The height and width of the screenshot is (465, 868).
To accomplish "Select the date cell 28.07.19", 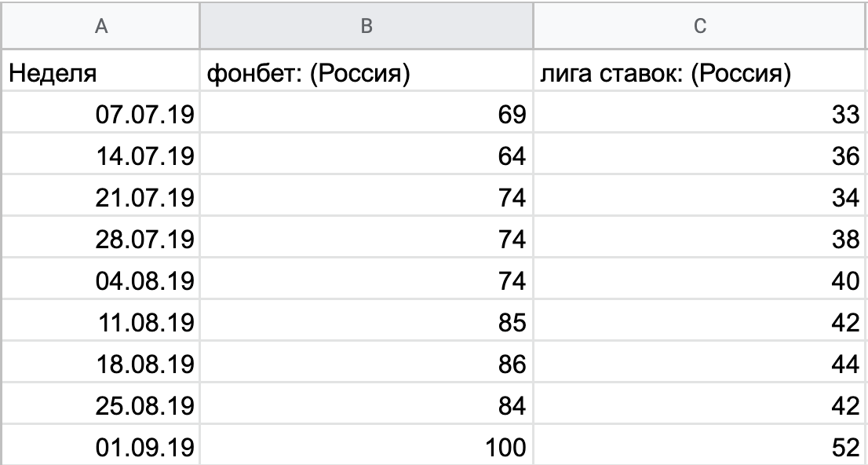I will 100,240.
